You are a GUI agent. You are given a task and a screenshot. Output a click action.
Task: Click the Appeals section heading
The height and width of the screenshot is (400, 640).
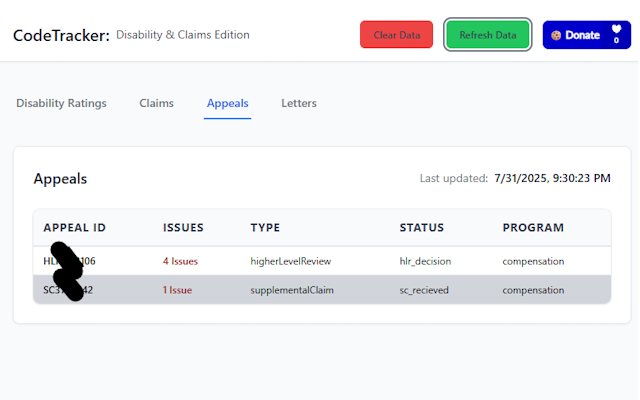[x=60, y=179]
